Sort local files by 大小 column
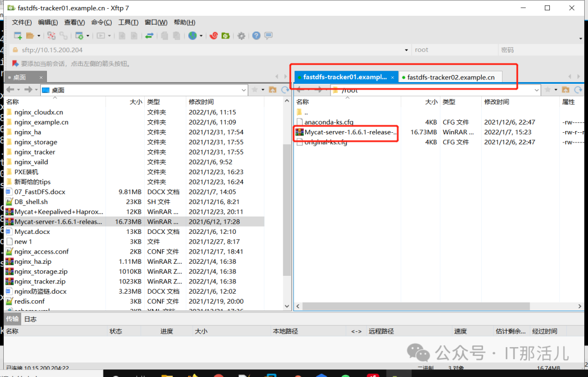 pos(125,102)
